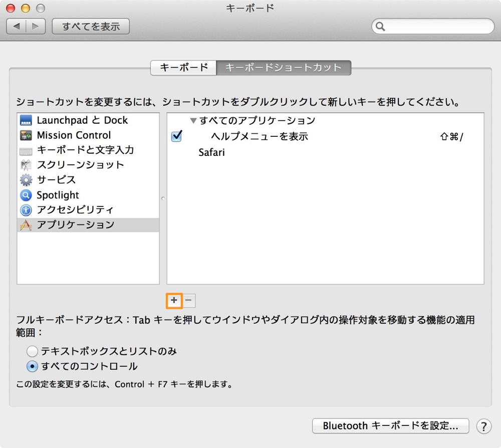The height and width of the screenshot is (448, 501).
Task: Open Bluetooth キーボードを設定 button
Action: [390, 425]
